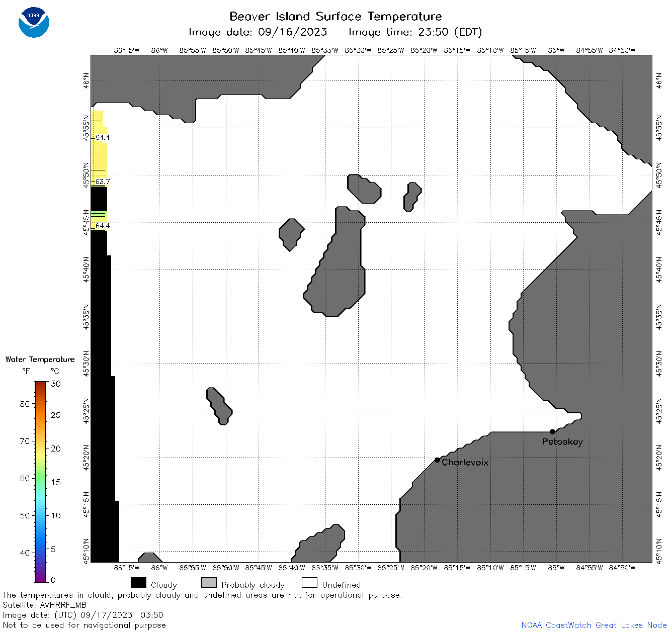
Task: Click the NOAA logo emblem
Action: 34,23
